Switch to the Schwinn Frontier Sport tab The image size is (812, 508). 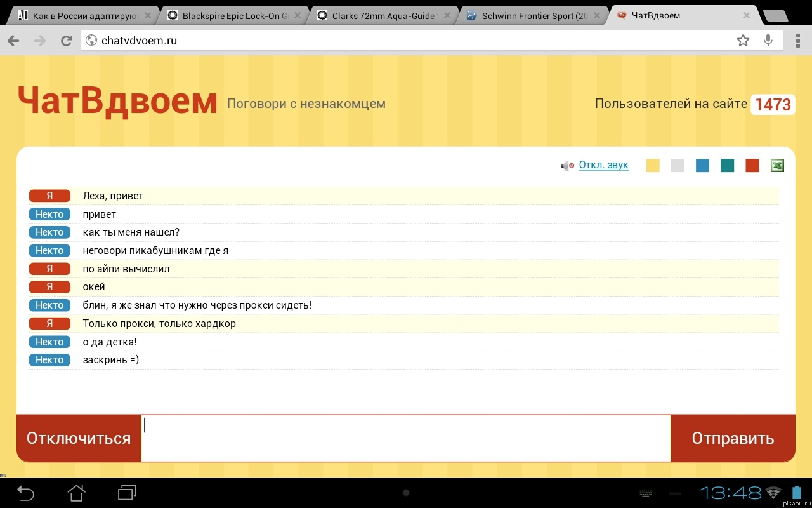[533, 16]
